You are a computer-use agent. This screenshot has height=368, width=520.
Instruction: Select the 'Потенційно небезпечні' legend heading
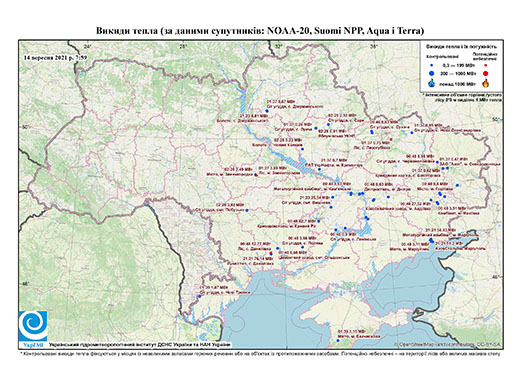485,56
